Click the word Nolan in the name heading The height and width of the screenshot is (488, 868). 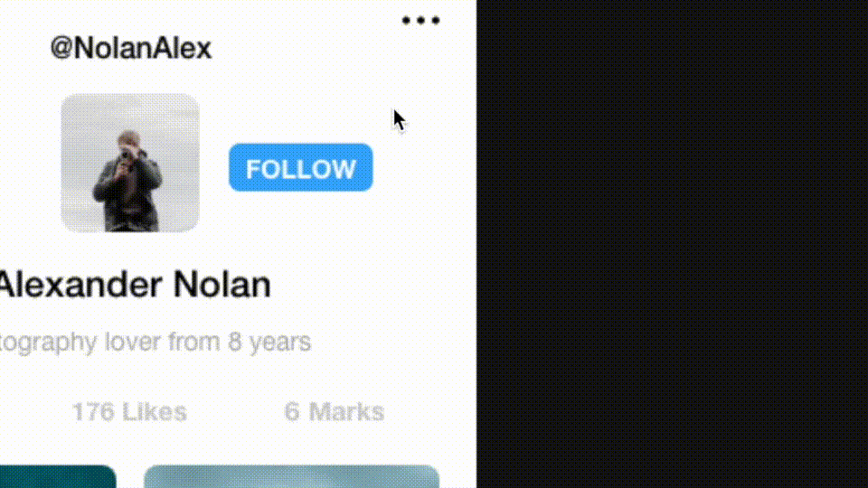222,285
